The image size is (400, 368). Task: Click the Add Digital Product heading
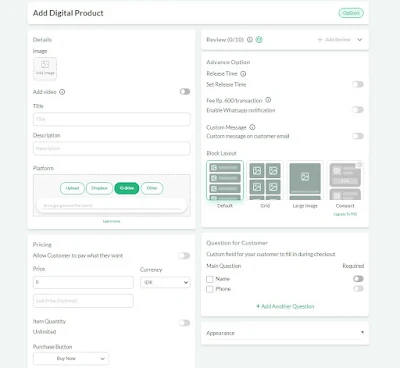point(68,13)
